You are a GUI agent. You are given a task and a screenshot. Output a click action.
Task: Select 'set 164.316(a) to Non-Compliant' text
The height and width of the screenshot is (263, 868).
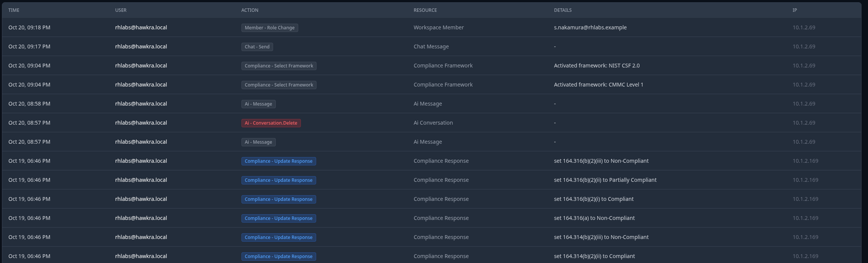pyautogui.click(x=594, y=218)
